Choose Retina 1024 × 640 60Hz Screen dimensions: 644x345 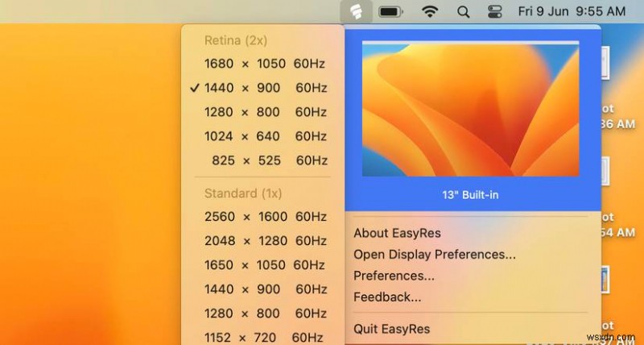(x=263, y=136)
